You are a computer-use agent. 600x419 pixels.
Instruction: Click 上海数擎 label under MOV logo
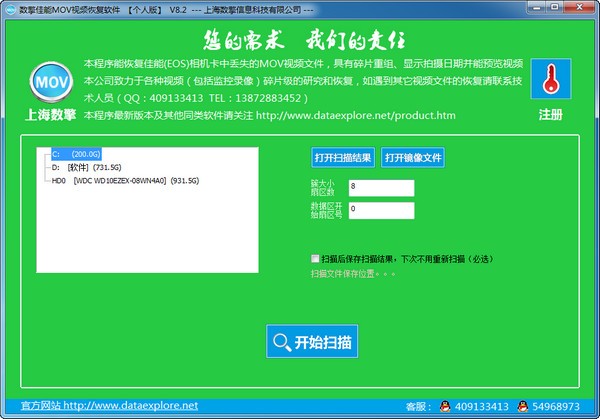(50, 114)
